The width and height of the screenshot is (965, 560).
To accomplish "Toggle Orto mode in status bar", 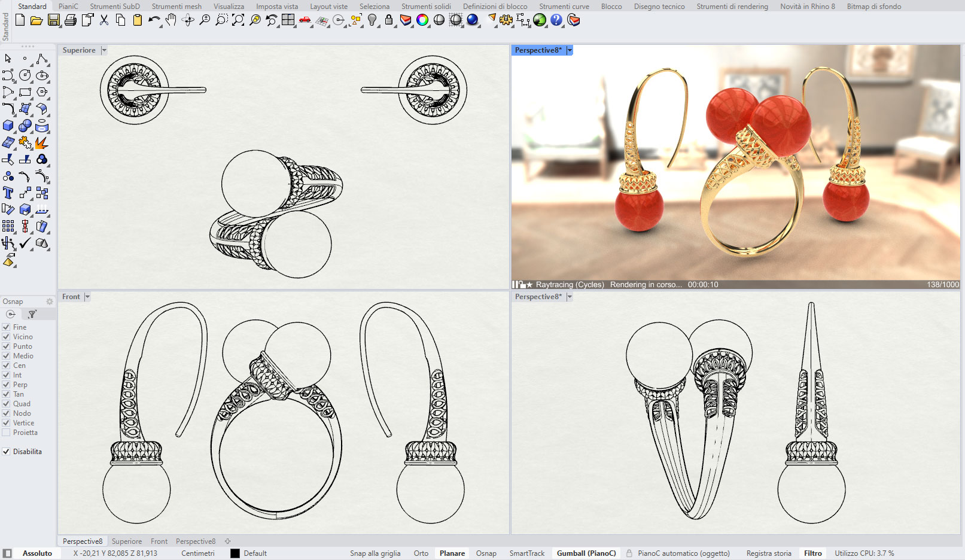I will 421,553.
